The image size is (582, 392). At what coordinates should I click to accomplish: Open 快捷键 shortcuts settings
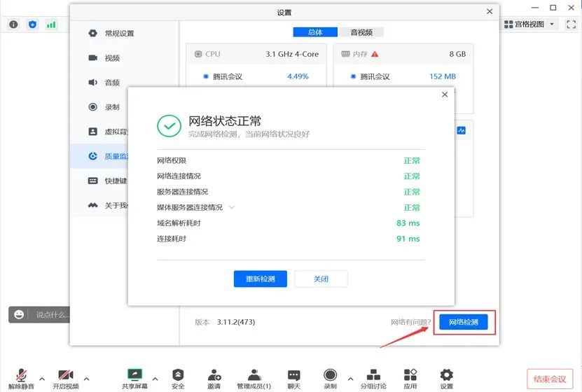coord(99,181)
